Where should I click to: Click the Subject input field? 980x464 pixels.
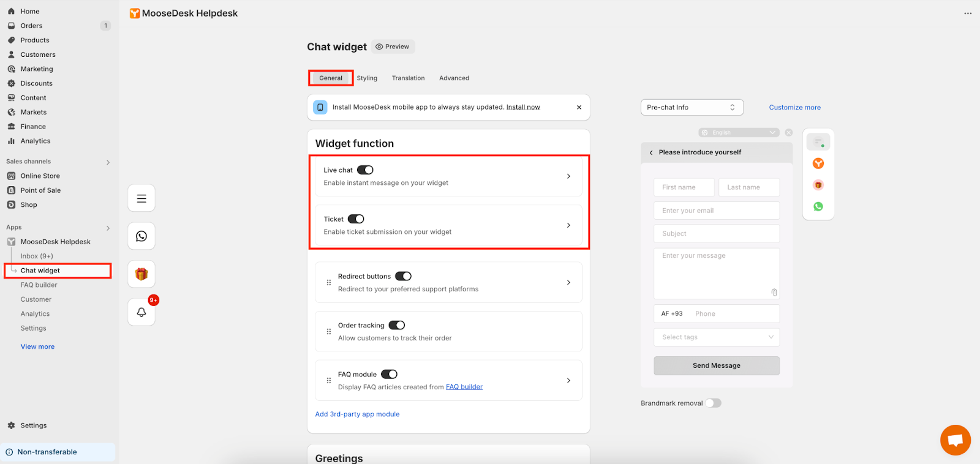point(717,233)
